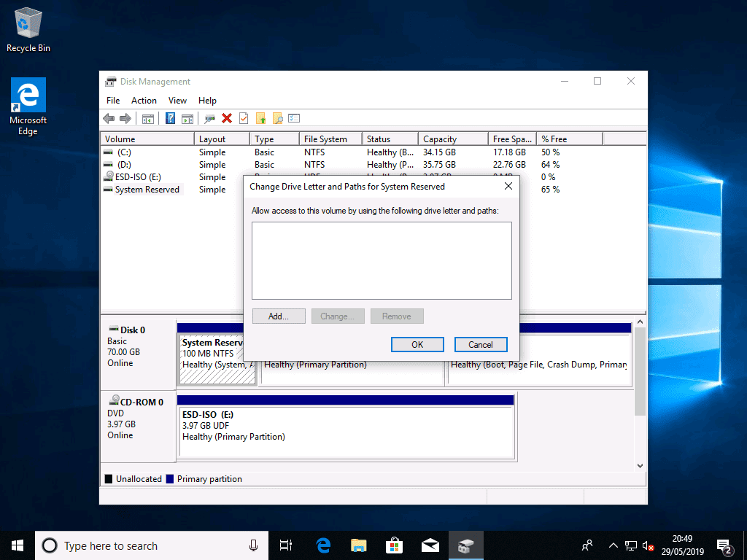The image size is (747, 560).
Task: Click the Windows Start button
Action: pos(18,545)
